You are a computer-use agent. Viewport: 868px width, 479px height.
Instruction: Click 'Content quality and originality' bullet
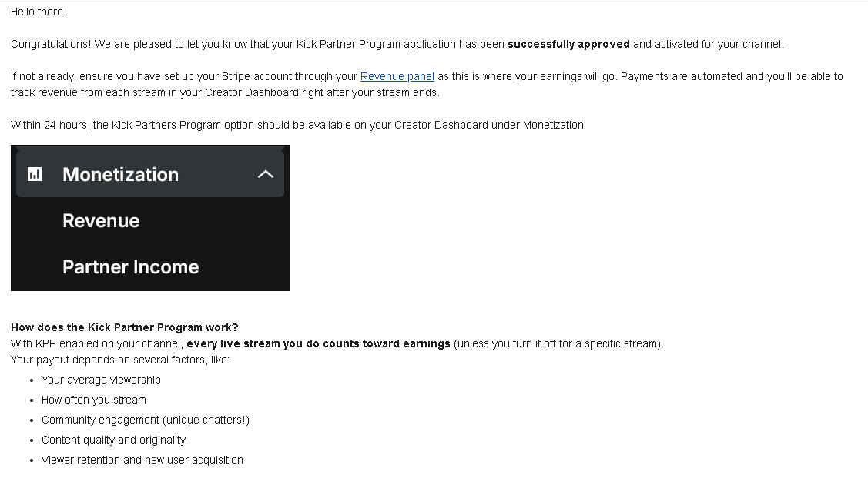click(x=113, y=440)
